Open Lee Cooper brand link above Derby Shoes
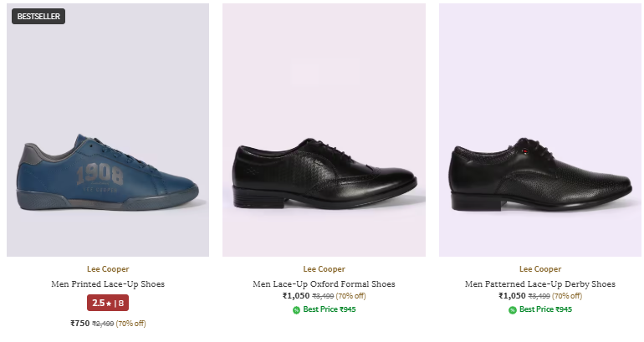Screen dimensions: 644x342 tap(540, 269)
